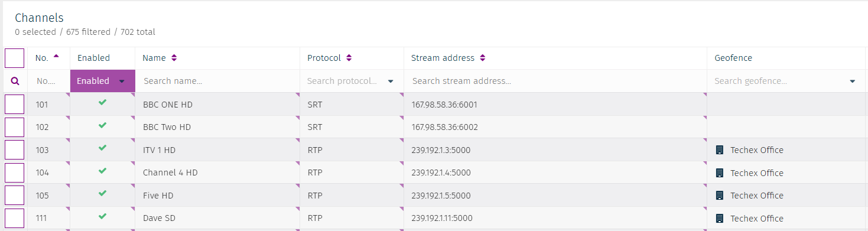868x231 pixels.
Task: Select the checkbox for channel 102
Action: 15,127
